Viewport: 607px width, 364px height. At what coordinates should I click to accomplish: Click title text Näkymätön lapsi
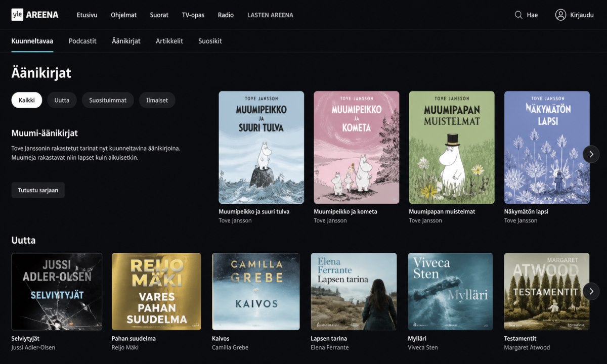tap(526, 211)
